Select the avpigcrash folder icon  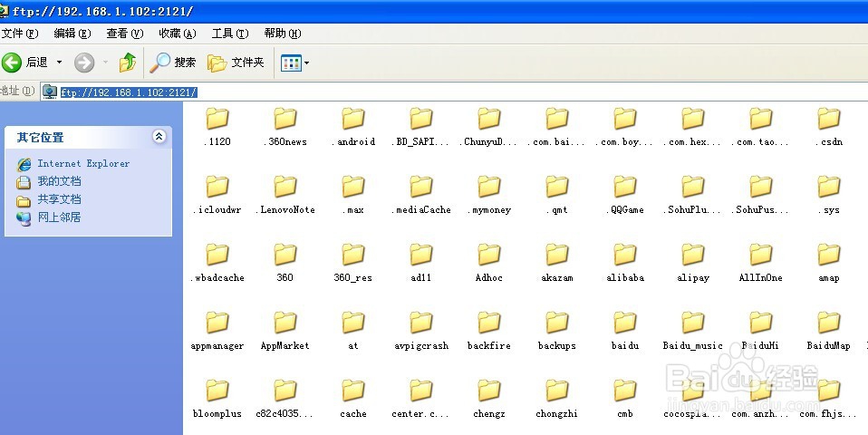[x=420, y=323]
